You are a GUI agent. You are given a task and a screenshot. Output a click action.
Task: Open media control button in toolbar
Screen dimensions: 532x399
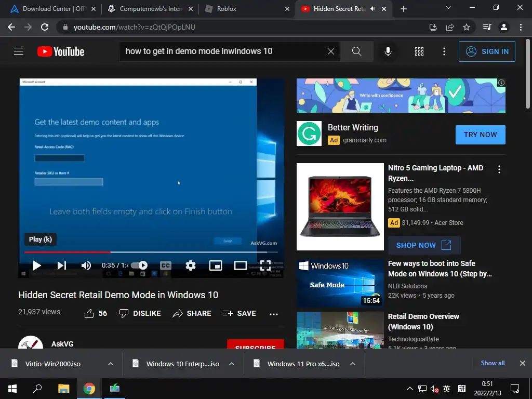pos(487,27)
